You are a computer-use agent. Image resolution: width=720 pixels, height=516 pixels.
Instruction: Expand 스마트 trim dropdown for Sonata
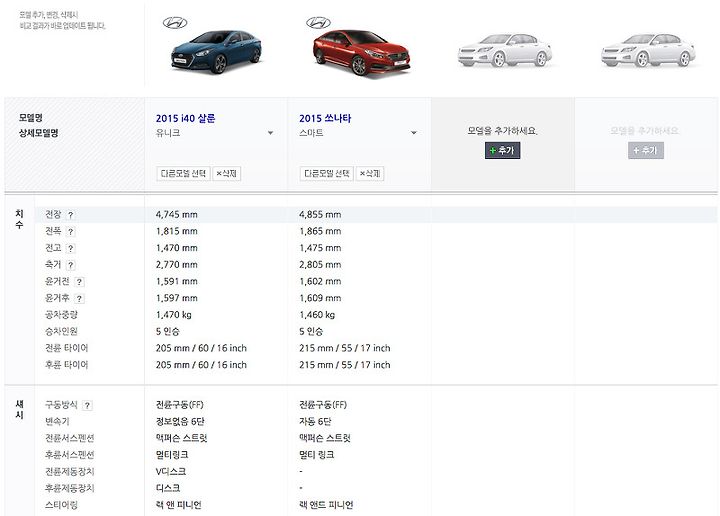click(x=414, y=133)
